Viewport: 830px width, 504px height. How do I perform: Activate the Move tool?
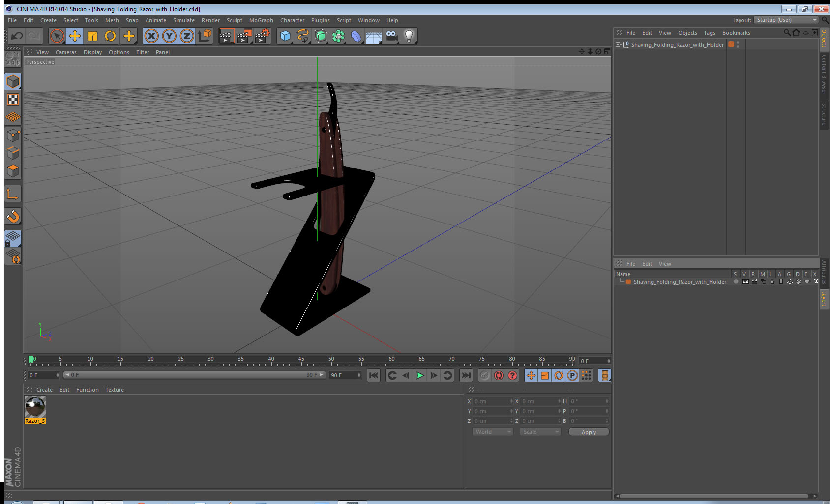tap(75, 36)
